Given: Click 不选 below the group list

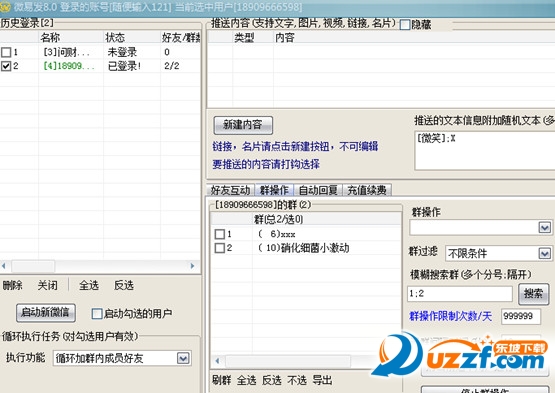Looking at the screenshot, I should tap(297, 381).
